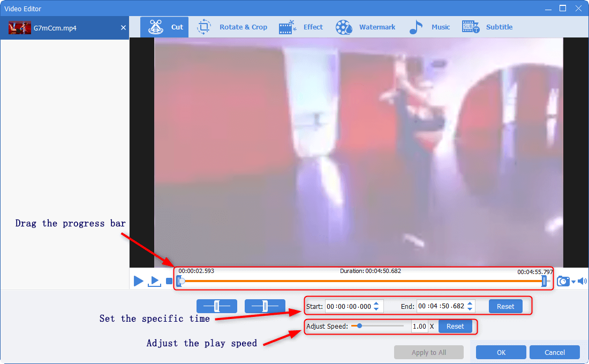Image resolution: width=589 pixels, height=364 pixels.
Task: Stop video playback
Action: 169,281
